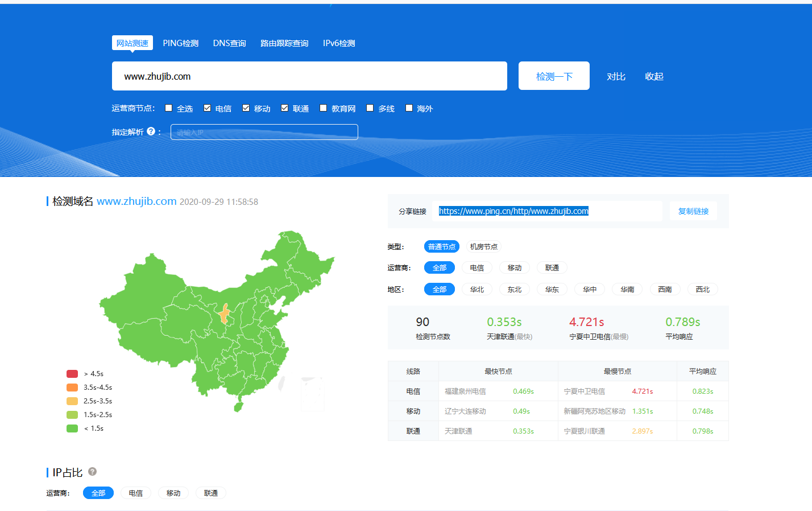Click the orange 3.5s-4.5s legend swatch

click(x=72, y=388)
